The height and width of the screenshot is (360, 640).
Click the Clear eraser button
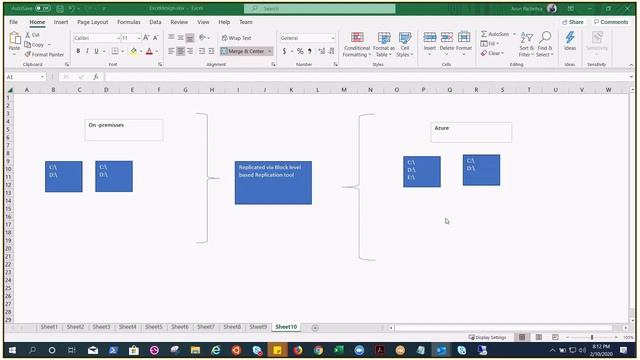tap(492, 53)
